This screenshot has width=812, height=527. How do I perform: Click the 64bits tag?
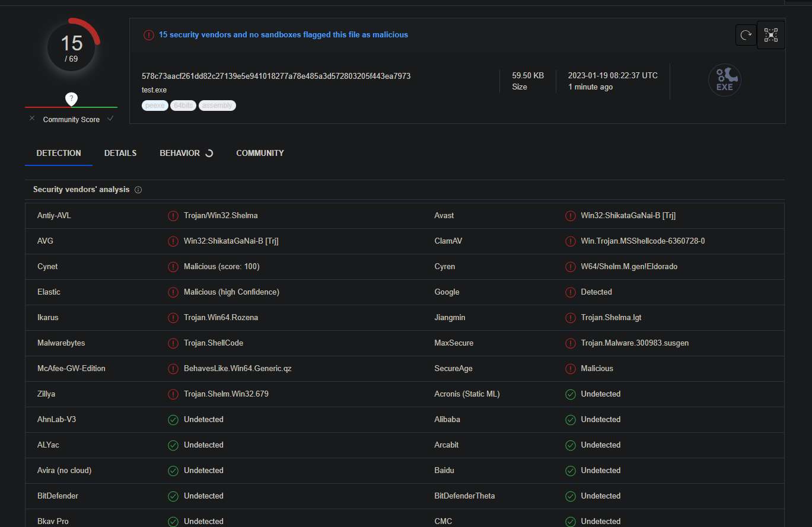[183, 106]
